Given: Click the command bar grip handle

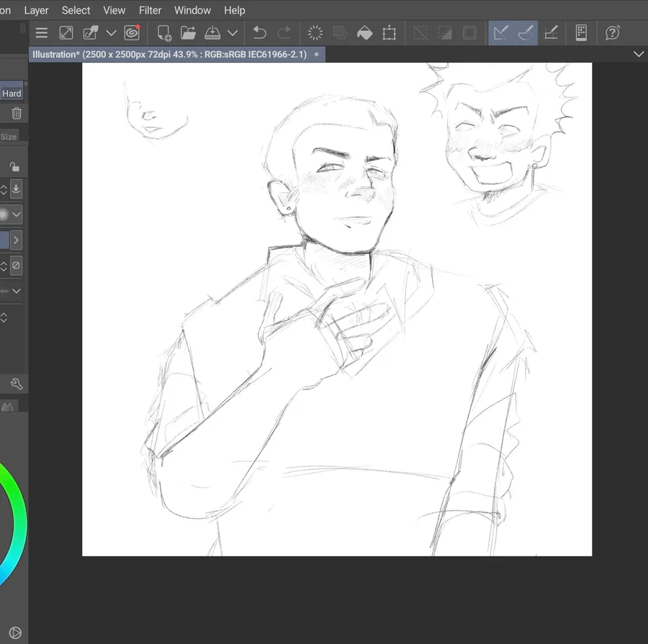Looking at the screenshot, I should pos(23,28).
